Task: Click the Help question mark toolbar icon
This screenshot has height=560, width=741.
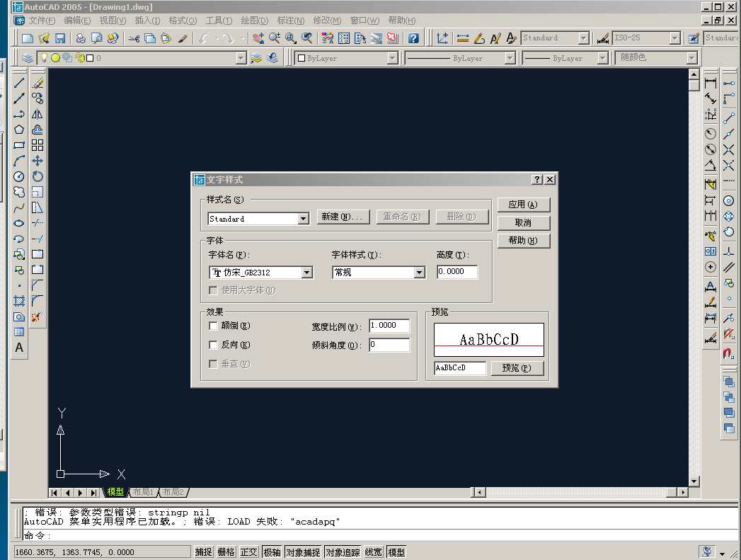Action: pos(413,38)
